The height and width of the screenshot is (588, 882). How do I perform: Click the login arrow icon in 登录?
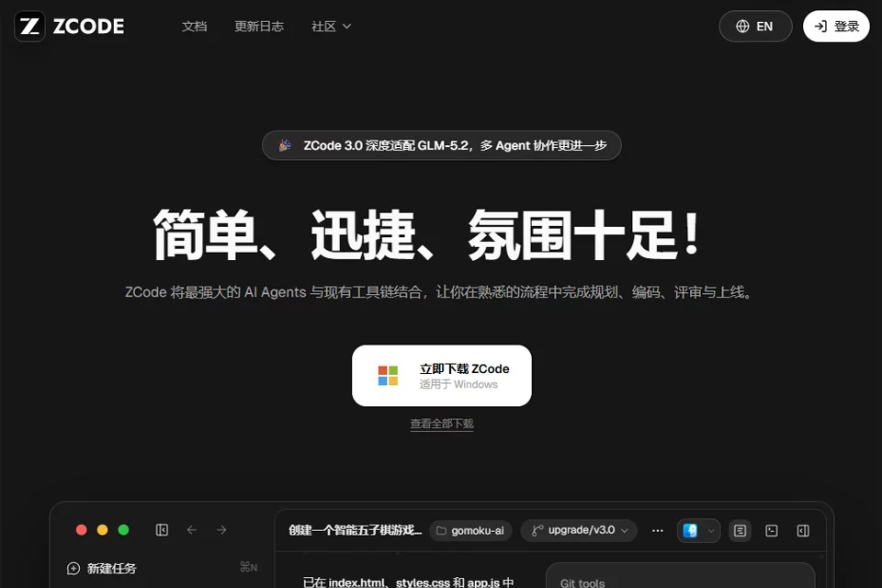pos(820,27)
